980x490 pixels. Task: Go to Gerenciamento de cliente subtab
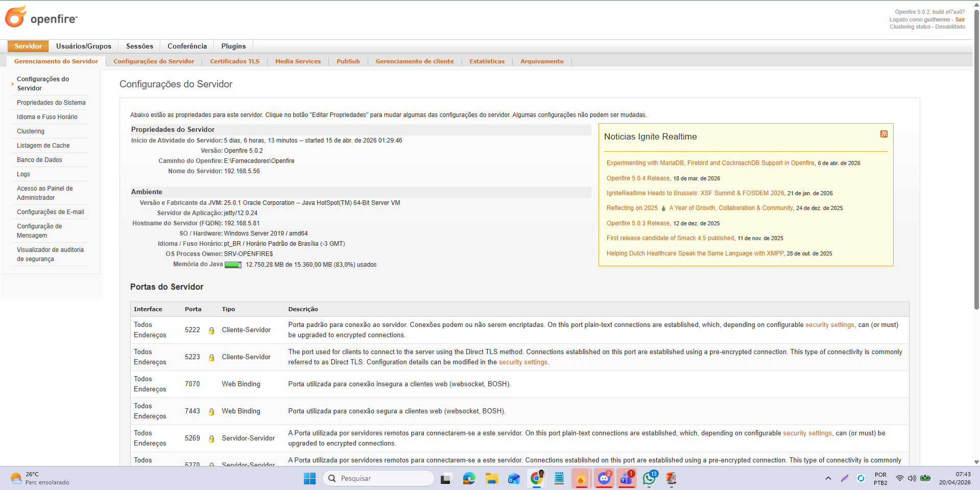pos(415,61)
